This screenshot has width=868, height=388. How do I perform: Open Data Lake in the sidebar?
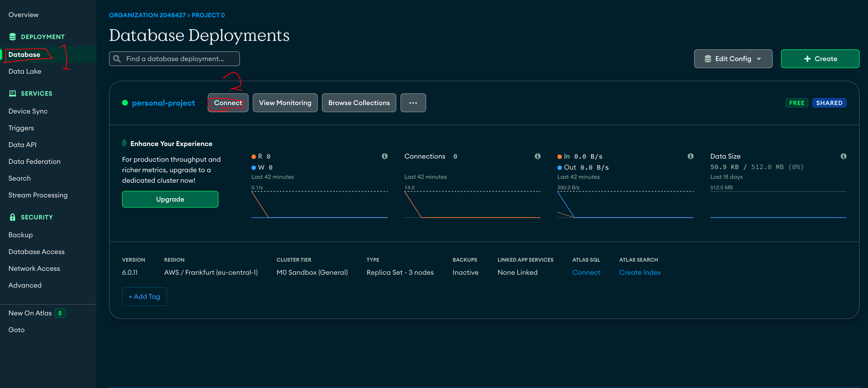pyautogui.click(x=25, y=72)
